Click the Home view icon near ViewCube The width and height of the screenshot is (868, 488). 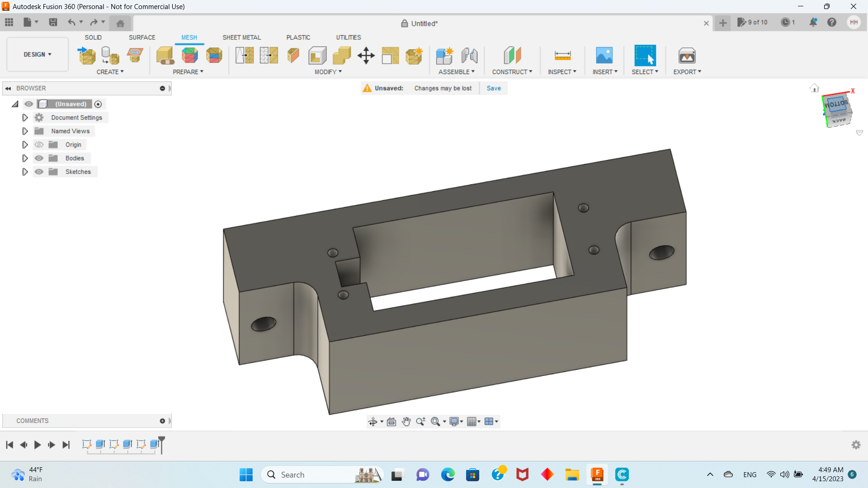(814, 88)
